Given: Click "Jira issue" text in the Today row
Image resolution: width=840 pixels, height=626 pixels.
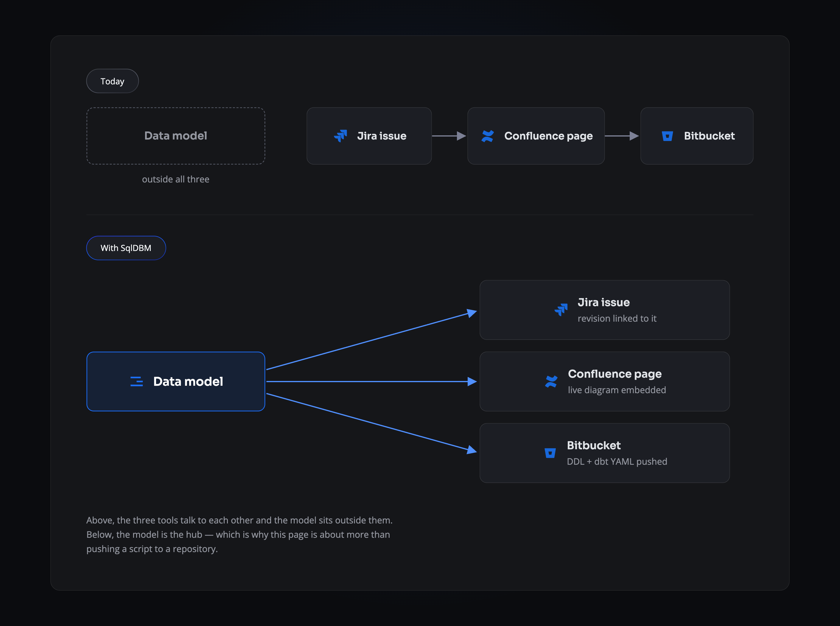Looking at the screenshot, I should (382, 136).
